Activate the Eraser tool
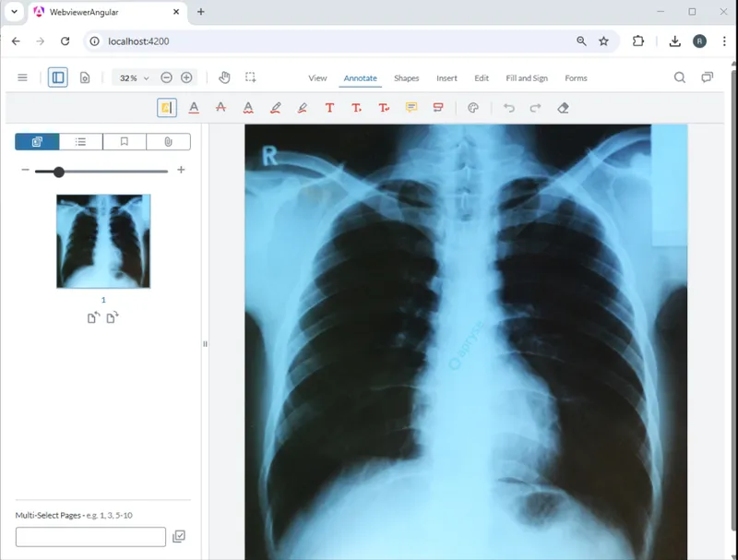Image resolution: width=738 pixels, height=560 pixels. point(563,108)
